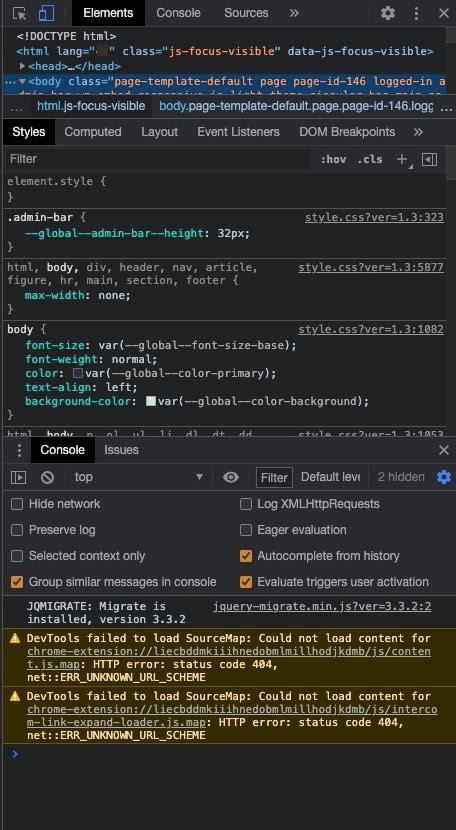Click the new style rule plus icon
456x830 pixels.
[x=403, y=159]
